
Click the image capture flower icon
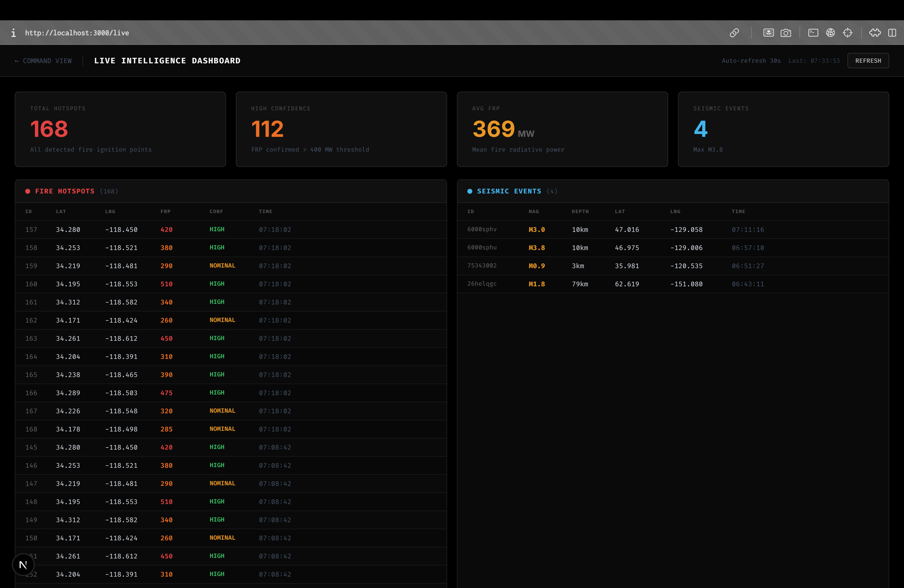[x=768, y=33]
